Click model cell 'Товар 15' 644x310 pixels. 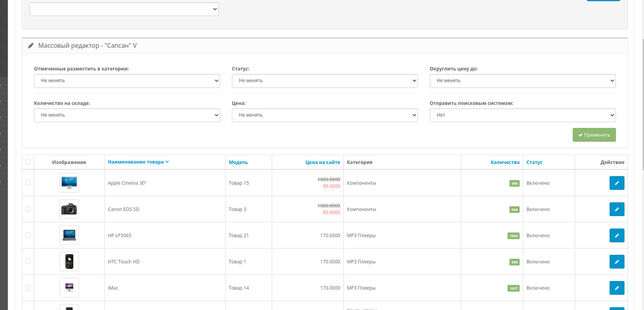239,183
